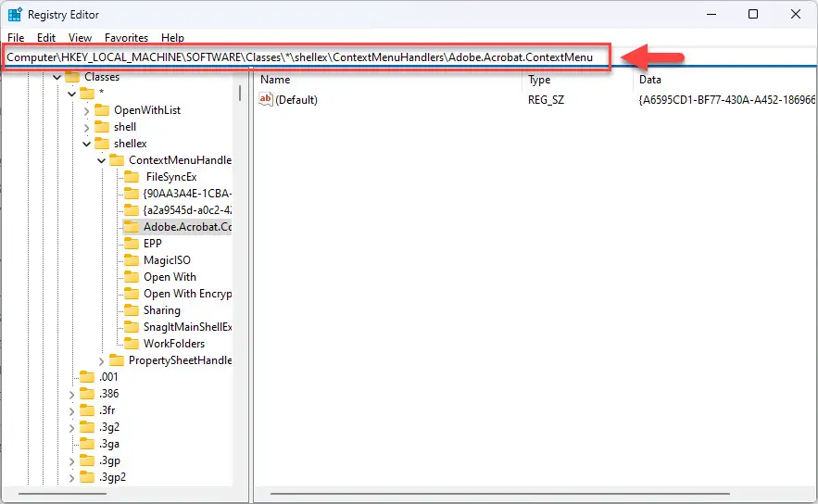Open the View menu
This screenshot has width=818, height=504.
click(x=80, y=38)
